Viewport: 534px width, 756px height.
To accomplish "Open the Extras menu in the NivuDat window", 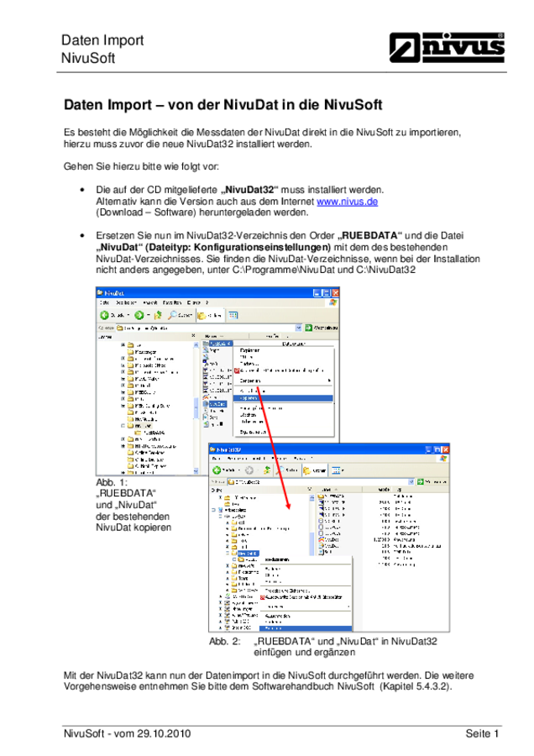I will [x=194, y=302].
